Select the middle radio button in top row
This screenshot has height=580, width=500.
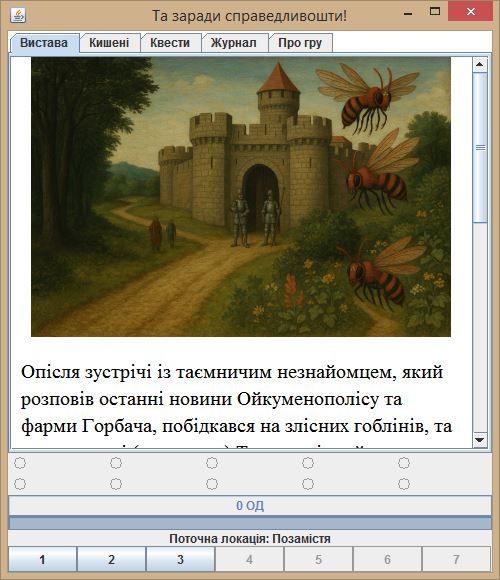tap(212, 463)
